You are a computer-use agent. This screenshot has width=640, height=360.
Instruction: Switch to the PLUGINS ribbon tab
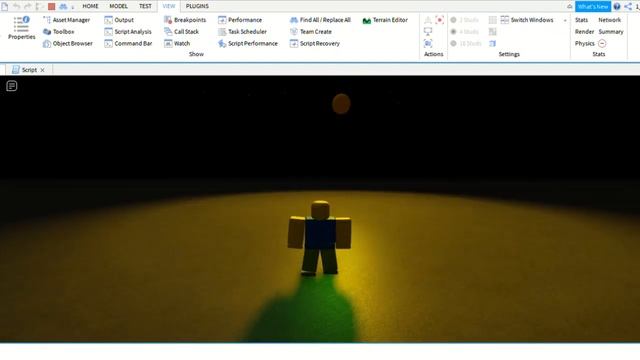pos(197,6)
